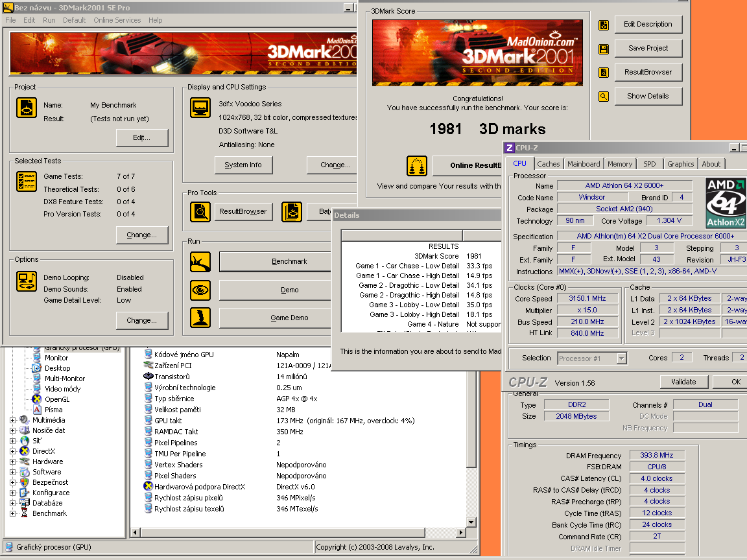Click the Demo eye icon
This screenshot has width=747, height=560.
200,290
